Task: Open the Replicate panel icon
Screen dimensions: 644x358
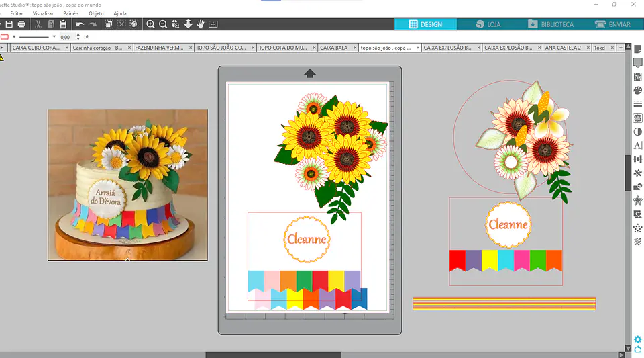Action: [x=637, y=173]
